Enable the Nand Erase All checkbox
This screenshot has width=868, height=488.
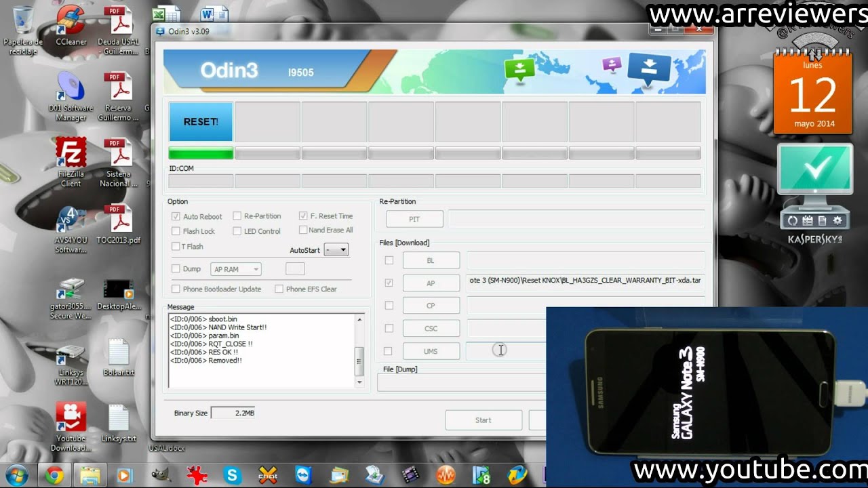tap(303, 230)
